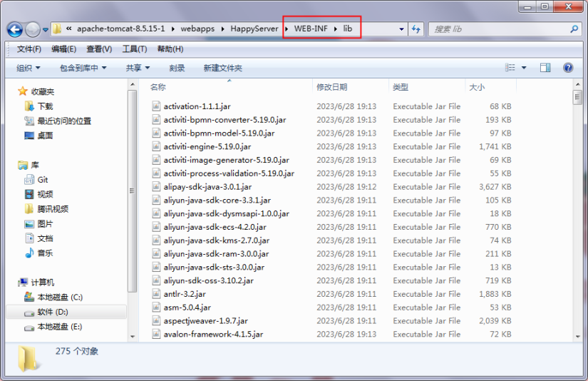The image size is (588, 381).
Task: Sort files by 修改日期 column header
Action: pos(332,87)
